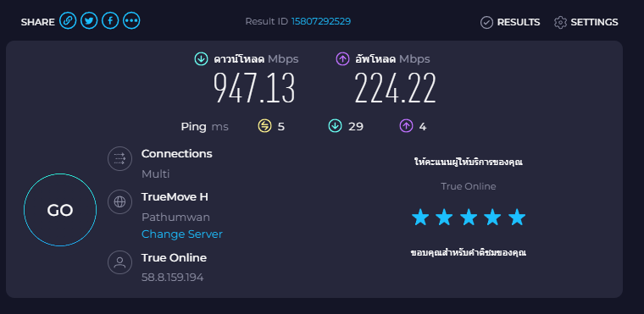Click the download speed arrow icon

click(x=202, y=59)
